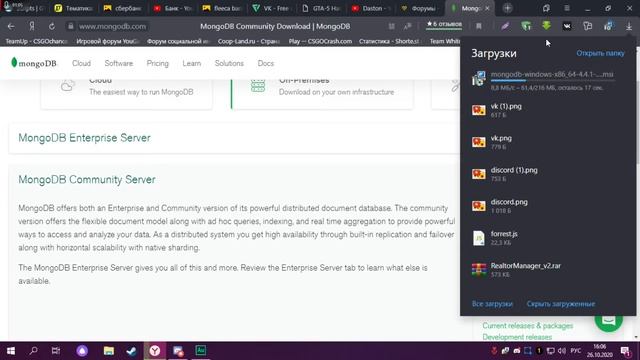The height and width of the screenshot is (360, 640).
Task: Go back with the browser back arrow
Action: pyautogui.click(x=11, y=26)
